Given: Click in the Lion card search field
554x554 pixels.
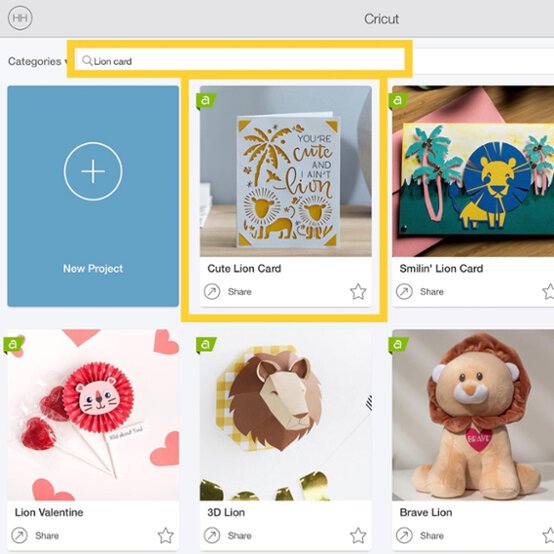Looking at the screenshot, I should [x=240, y=60].
